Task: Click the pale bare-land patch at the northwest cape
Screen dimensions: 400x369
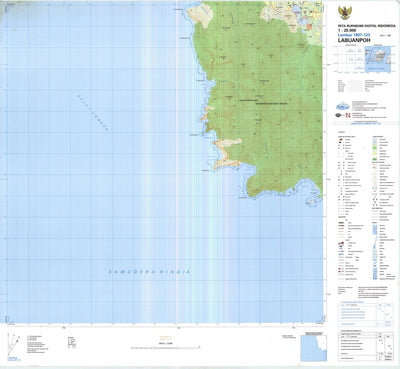Action: click(x=201, y=15)
